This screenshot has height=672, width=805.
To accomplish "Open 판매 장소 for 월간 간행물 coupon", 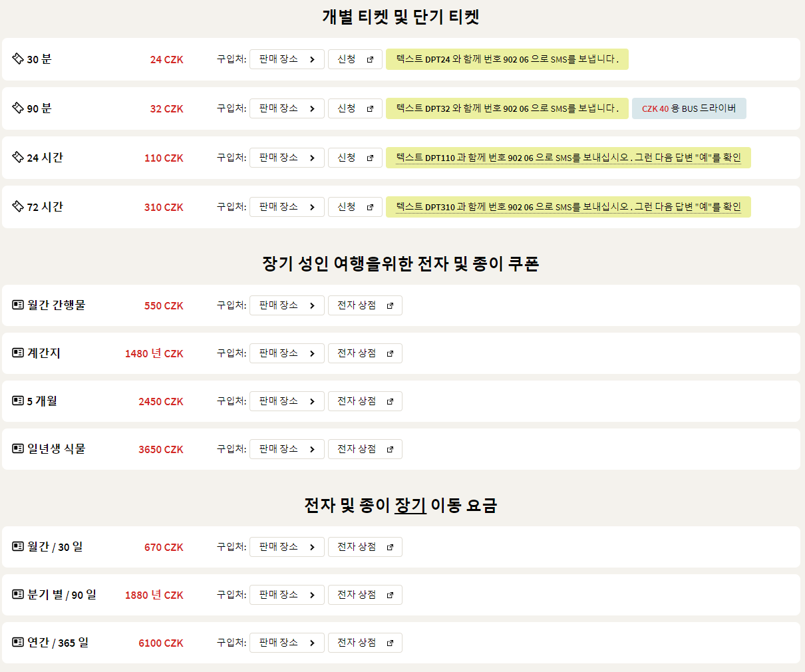I will coord(287,305).
